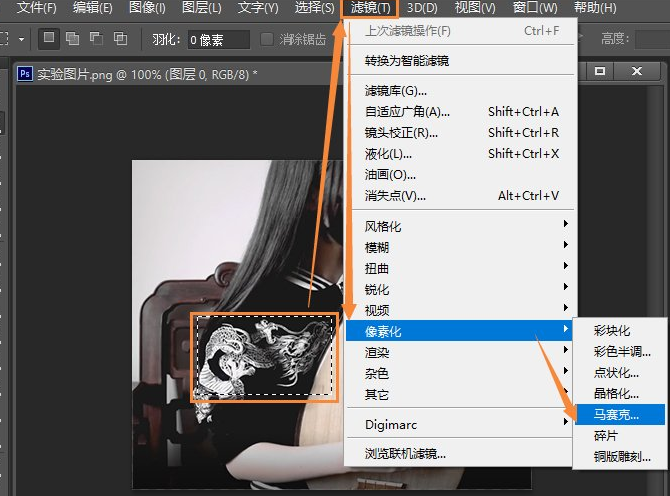Expand the 锐化 submenu
Image resolution: width=670 pixels, height=496 pixels.
pos(461,289)
